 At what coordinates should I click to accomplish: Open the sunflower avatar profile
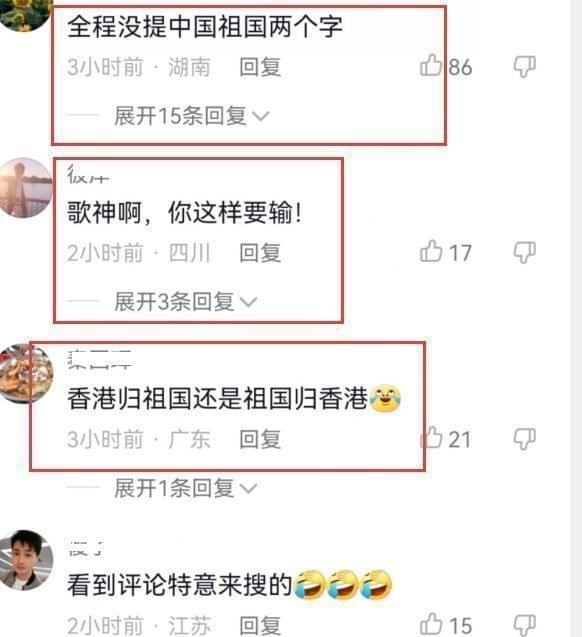[x=25, y=14]
